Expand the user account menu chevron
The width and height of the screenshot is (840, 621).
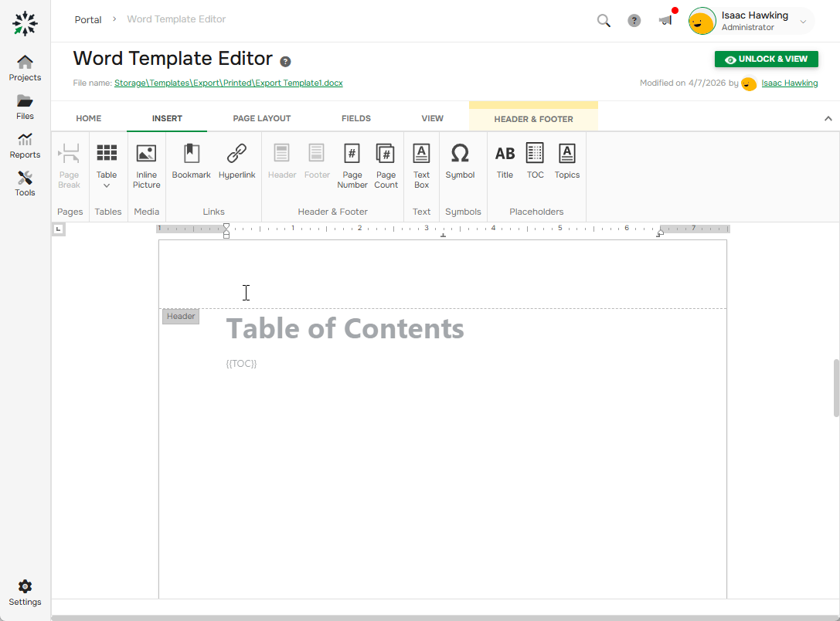803,22
